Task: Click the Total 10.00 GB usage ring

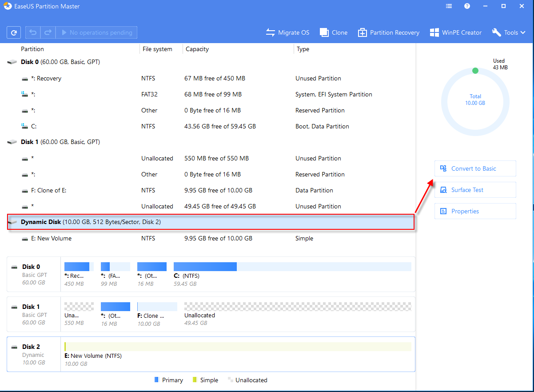Action: [475, 101]
